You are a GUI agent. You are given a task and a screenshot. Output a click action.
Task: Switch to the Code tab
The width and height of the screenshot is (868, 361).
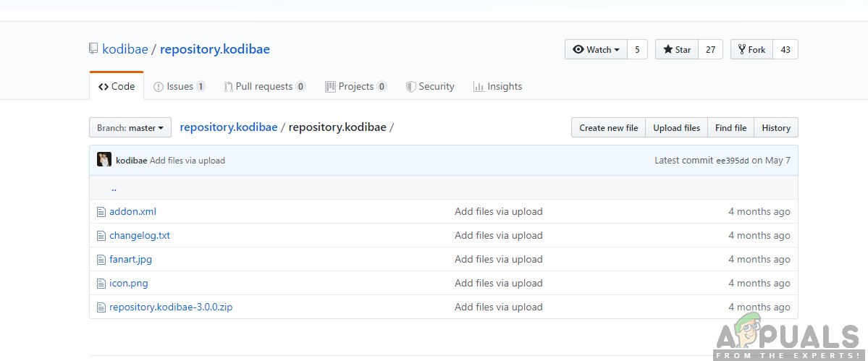(x=117, y=86)
